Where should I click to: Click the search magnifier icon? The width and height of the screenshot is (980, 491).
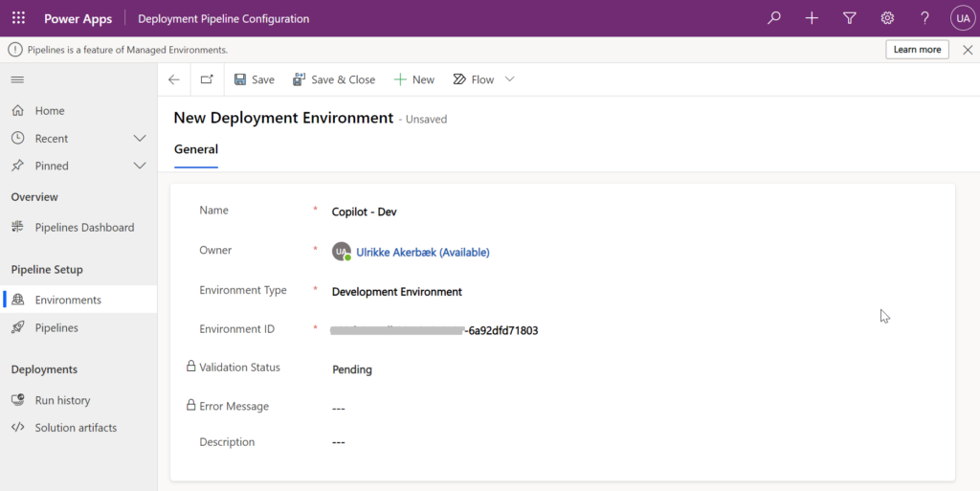point(774,18)
